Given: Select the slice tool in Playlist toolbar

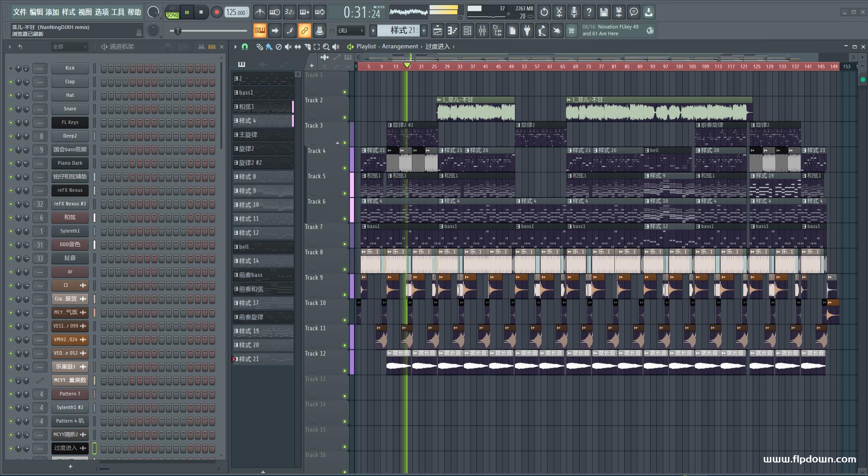Looking at the screenshot, I should tap(307, 47).
